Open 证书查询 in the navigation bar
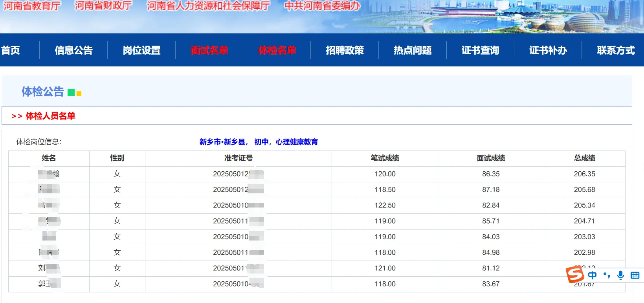 click(x=480, y=50)
